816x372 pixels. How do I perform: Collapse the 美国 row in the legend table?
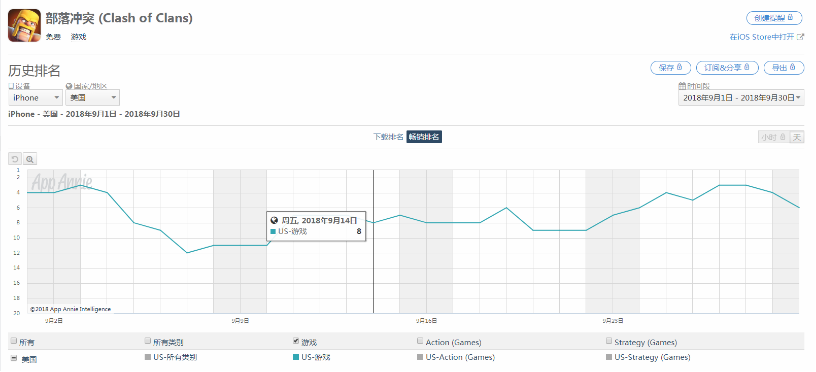[13, 358]
